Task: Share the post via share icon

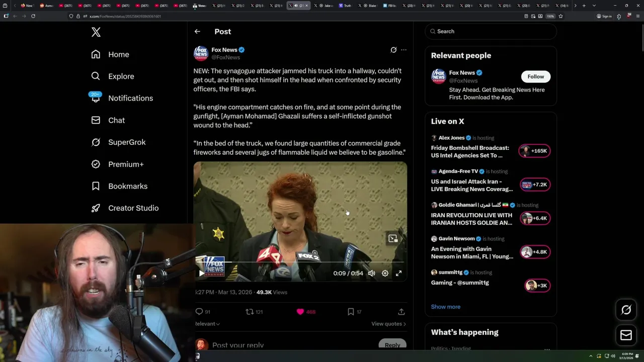Action: point(401,312)
